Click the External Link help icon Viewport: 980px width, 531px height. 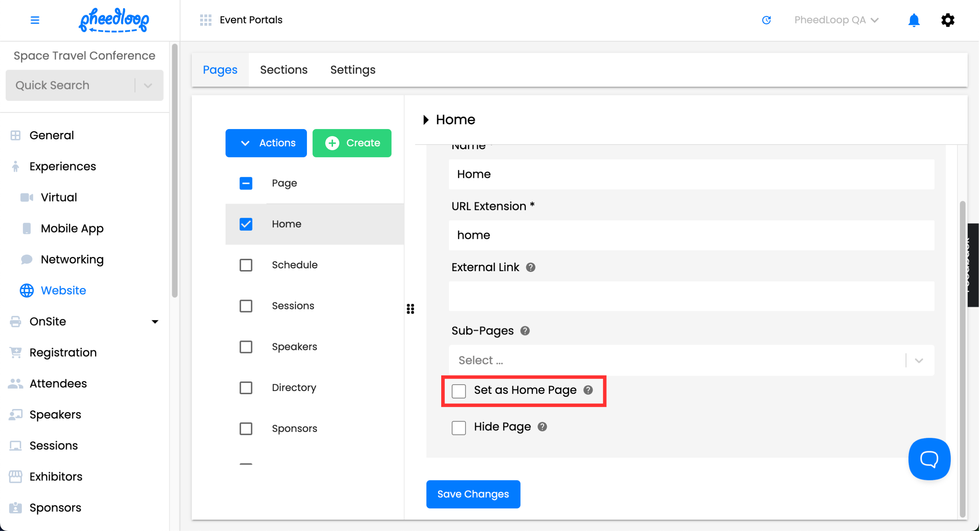point(530,267)
